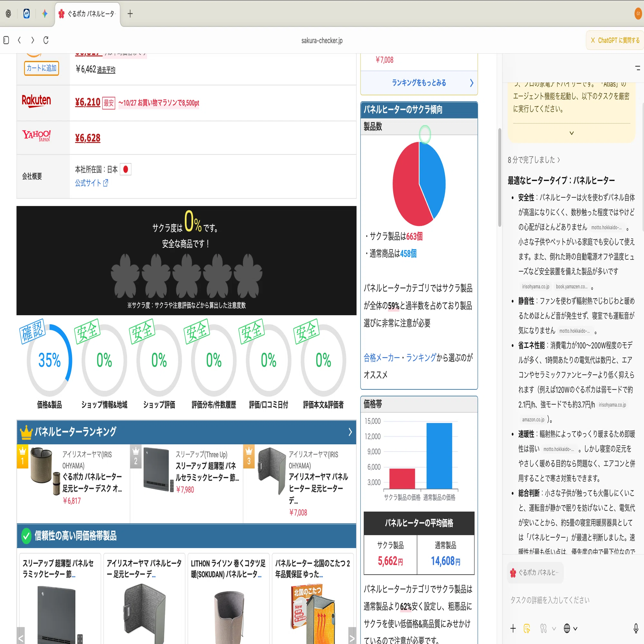The image size is (644, 644).
Task: Click the crown icon in ranking header
Action: coord(26,432)
